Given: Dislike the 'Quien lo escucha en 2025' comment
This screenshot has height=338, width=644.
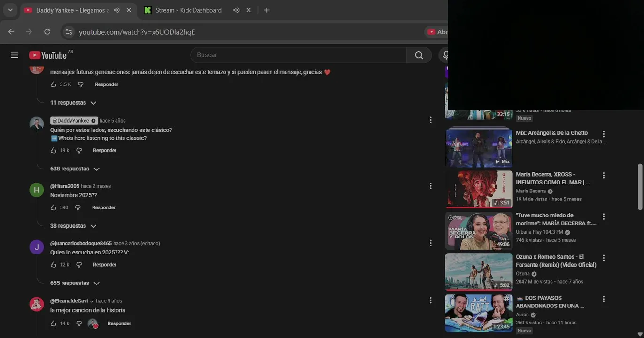Looking at the screenshot, I should [79, 265].
